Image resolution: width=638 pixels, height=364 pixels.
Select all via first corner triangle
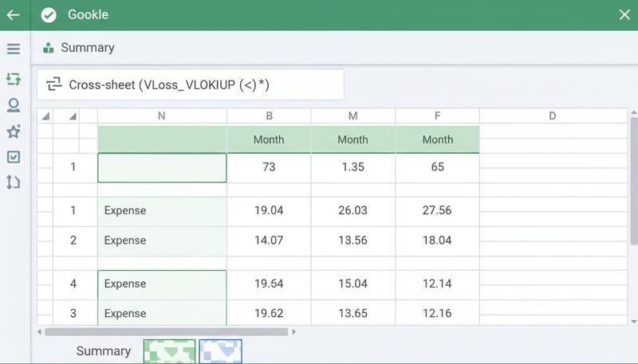(x=45, y=116)
